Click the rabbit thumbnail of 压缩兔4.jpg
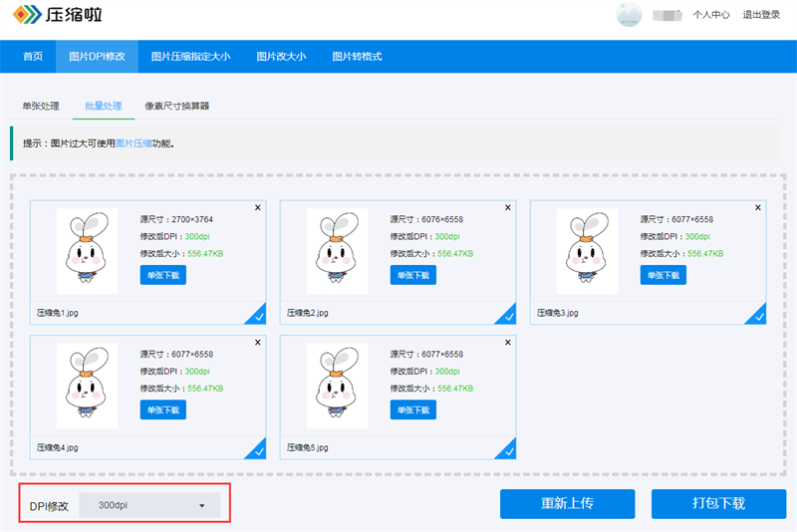797x532 pixels. click(x=87, y=386)
